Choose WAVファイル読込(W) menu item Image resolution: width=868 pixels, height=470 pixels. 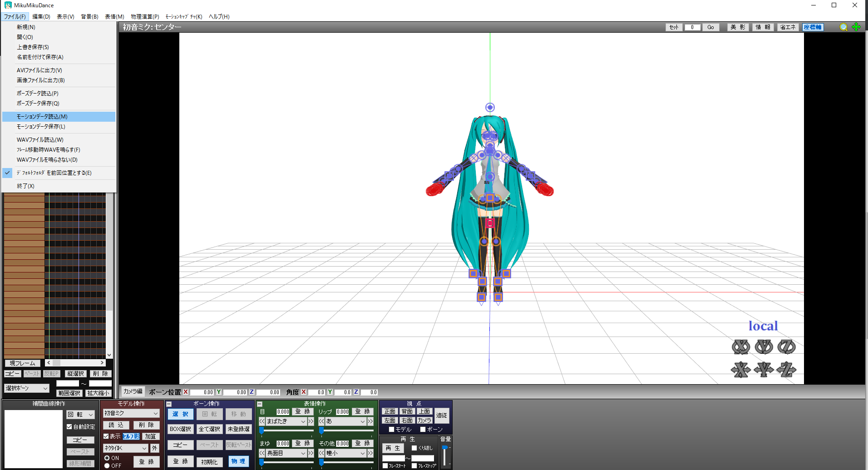59,140
